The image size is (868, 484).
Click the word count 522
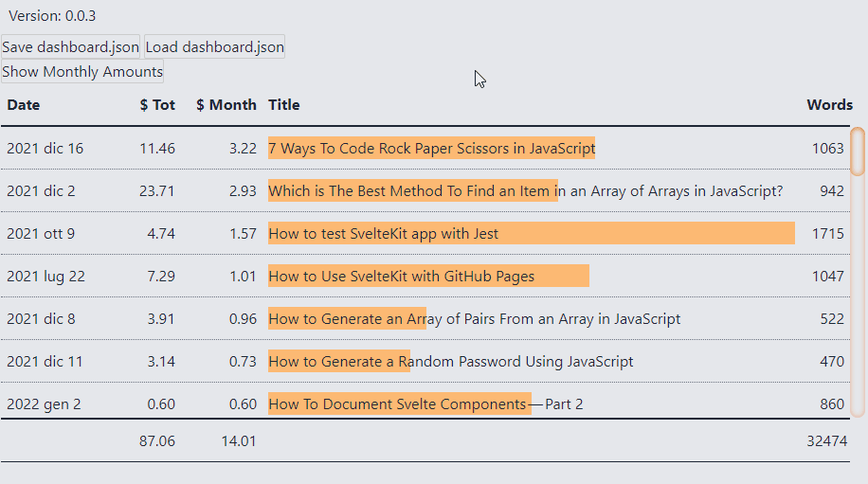[831, 318]
